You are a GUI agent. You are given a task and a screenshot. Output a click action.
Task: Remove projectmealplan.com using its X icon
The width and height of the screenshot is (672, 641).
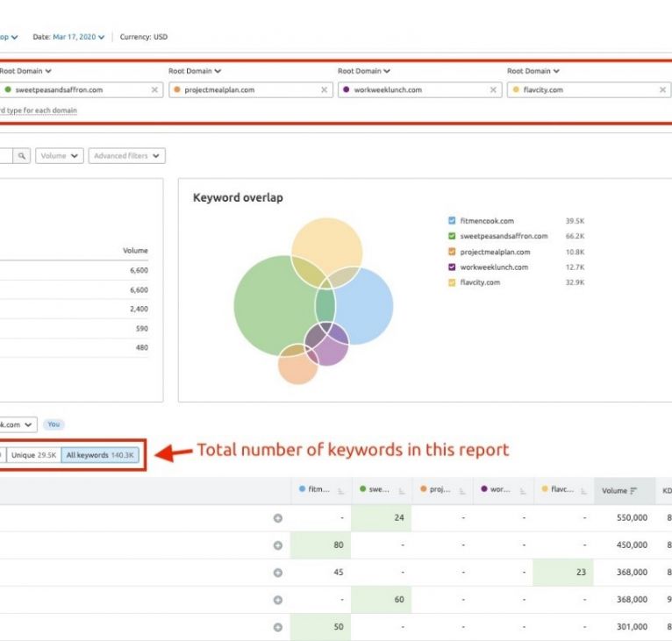point(324,89)
